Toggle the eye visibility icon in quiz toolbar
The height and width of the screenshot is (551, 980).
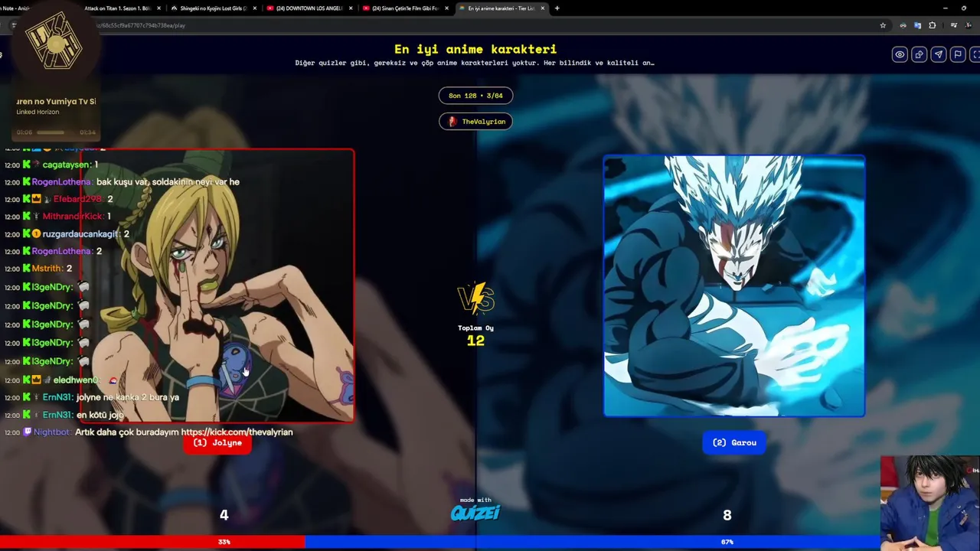[900, 54]
